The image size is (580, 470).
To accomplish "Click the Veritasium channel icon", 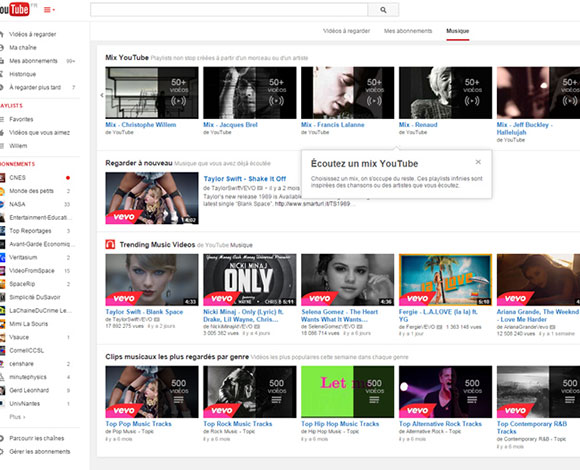I will pyautogui.click(x=2, y=257).
